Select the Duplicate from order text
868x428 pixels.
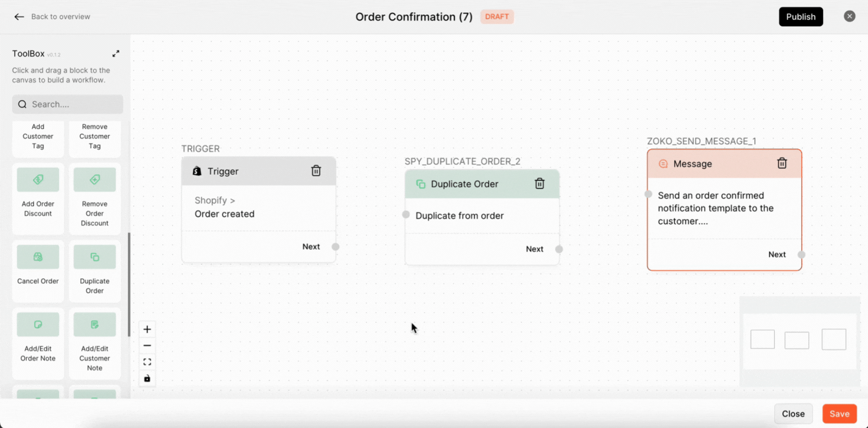pos(460,216)
